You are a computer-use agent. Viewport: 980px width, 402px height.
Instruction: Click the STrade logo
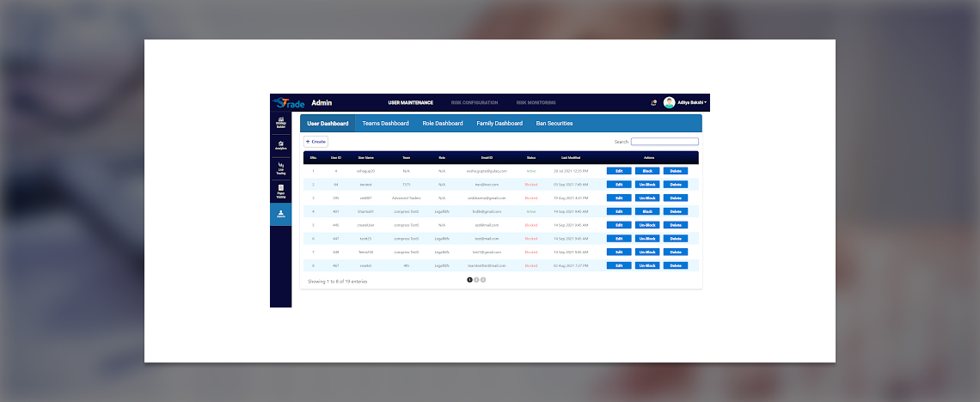tap(288, 103)
